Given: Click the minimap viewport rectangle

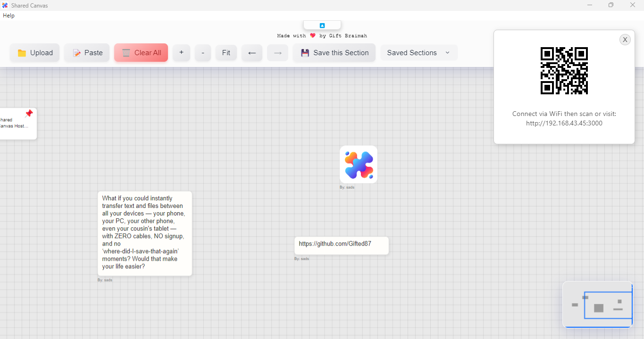Looking at the screenshot, I should (608, 305).
